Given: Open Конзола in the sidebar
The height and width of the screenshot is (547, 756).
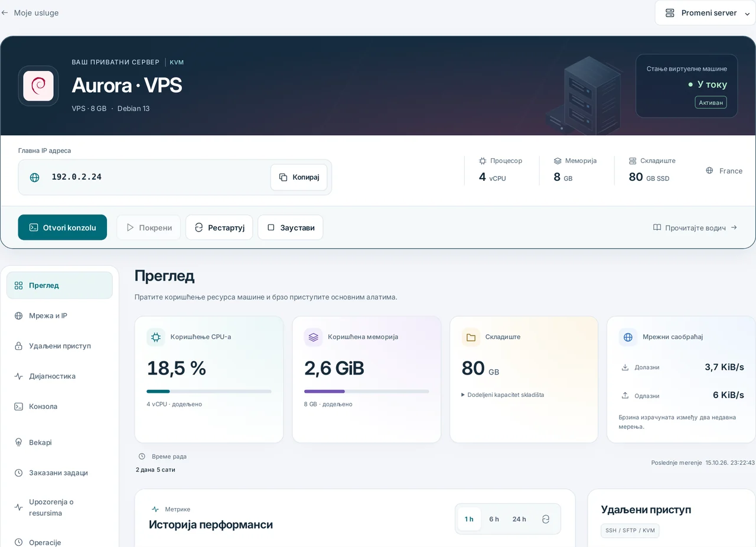Looking at the screenshot, I should point(60,406).
